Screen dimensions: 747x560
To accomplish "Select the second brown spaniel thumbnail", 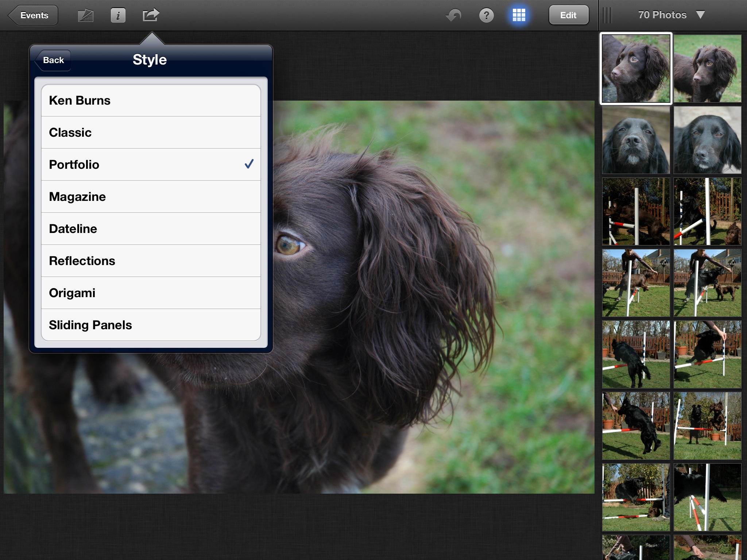I will coord(707,69).
